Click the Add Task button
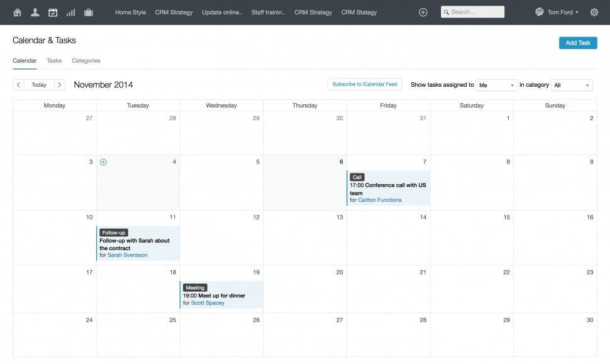The width and height of the screenshot is (610, 364). coord(578,43)
